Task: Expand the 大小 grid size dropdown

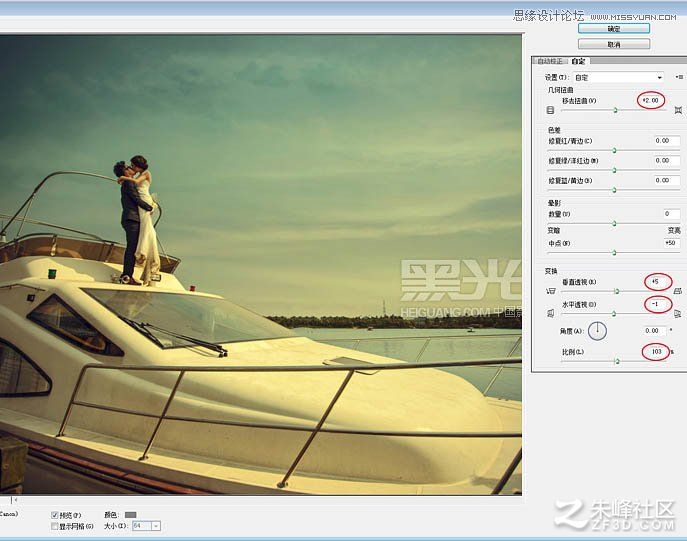Action: 156,526
